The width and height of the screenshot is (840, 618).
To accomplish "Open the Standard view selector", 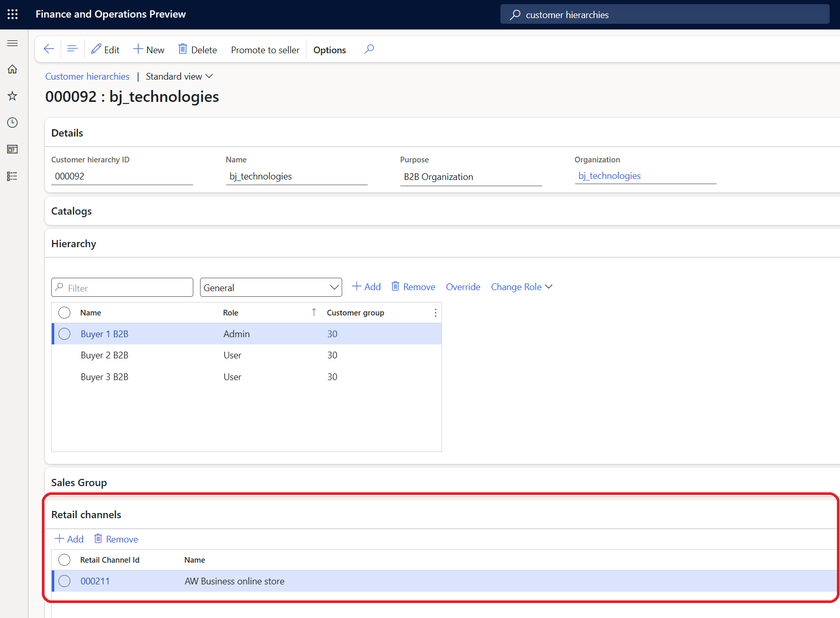I will (x=179, y=77).
